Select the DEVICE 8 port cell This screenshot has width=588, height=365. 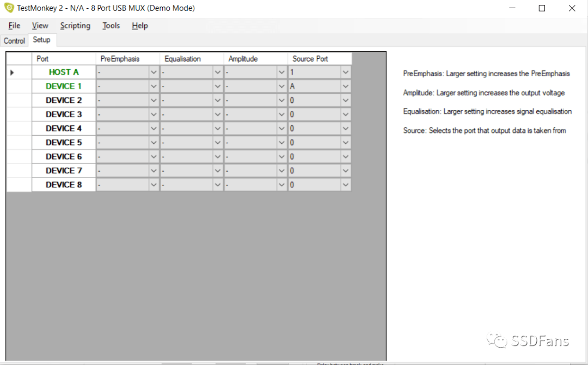64,185
